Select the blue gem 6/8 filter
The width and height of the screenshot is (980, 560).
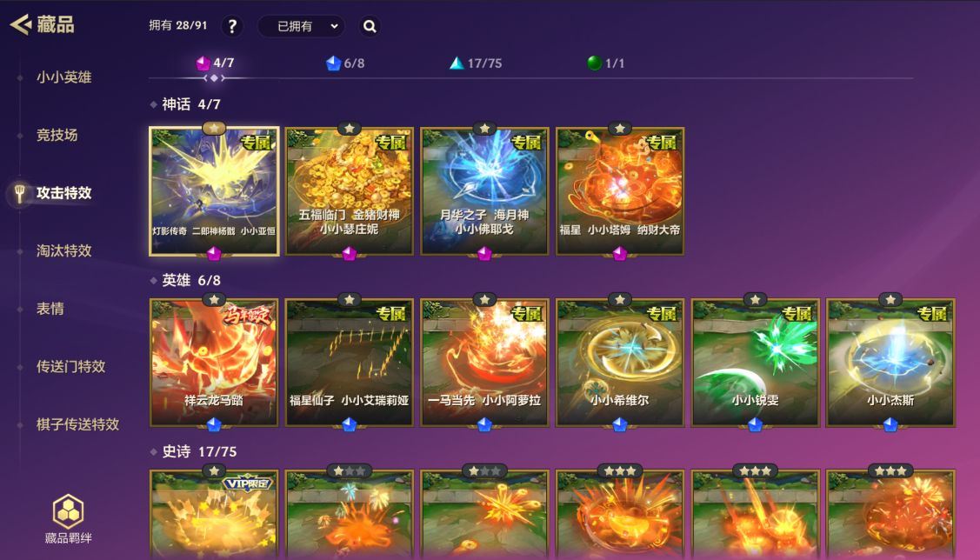(345, 63)
